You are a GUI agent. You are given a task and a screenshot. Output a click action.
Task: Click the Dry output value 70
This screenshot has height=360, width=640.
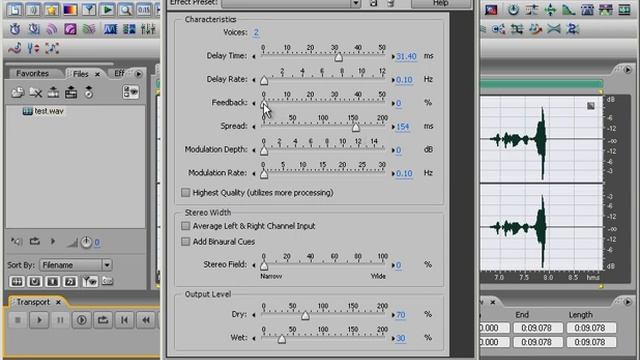(x=401, y=315)
